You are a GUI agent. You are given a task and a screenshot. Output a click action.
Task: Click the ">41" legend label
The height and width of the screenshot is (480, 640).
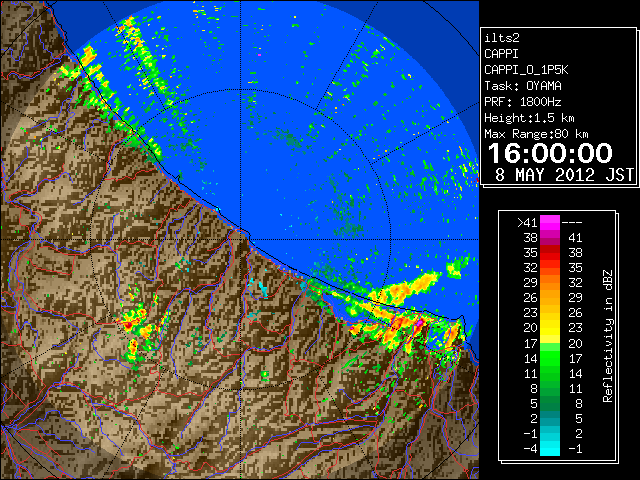[527, 223]
